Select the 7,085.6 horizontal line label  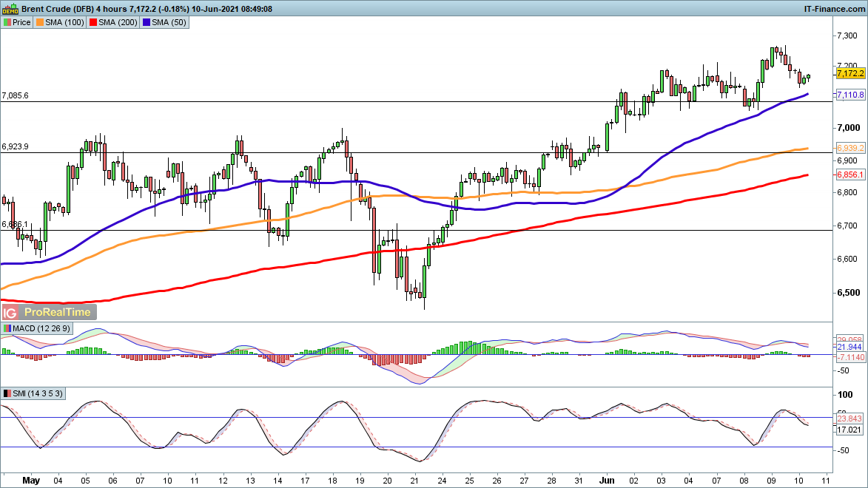coord(16,96)
